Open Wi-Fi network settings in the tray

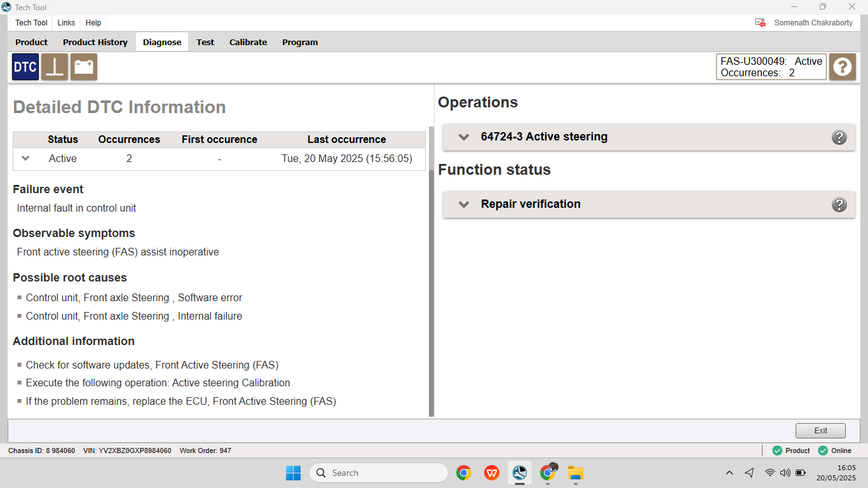click(770, 473)
